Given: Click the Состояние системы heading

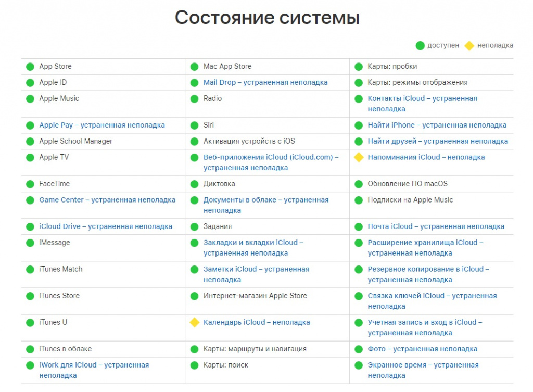Looking at the screenshot, I should click(267, 17).
